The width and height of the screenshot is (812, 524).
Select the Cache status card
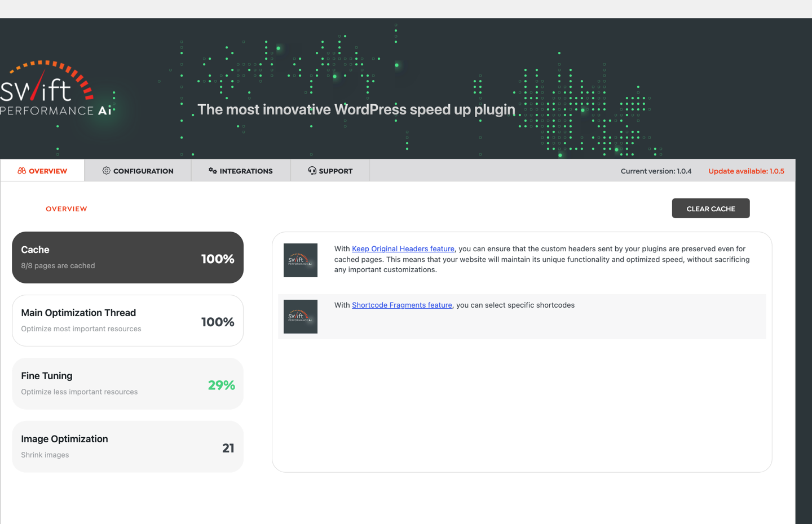coord(127,257)
